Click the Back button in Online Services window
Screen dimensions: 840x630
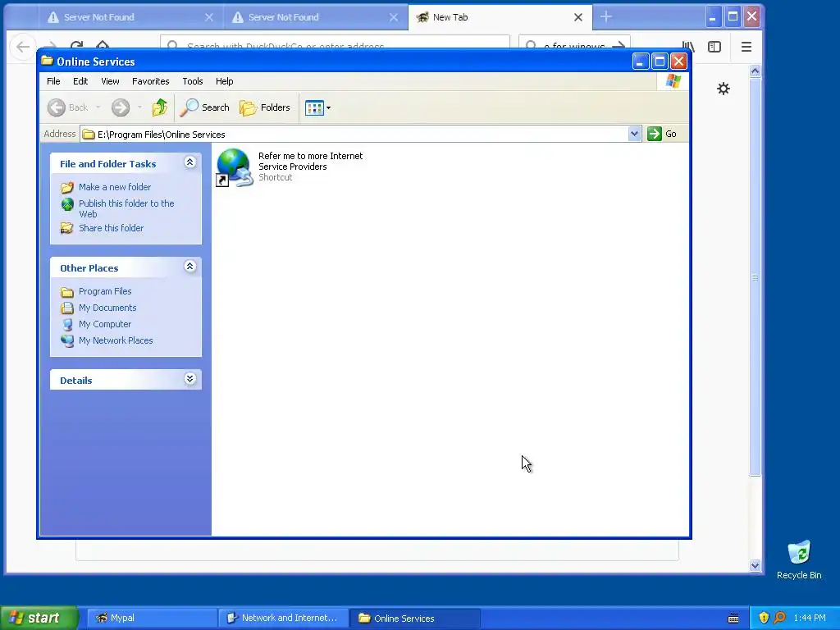point(67,107)
